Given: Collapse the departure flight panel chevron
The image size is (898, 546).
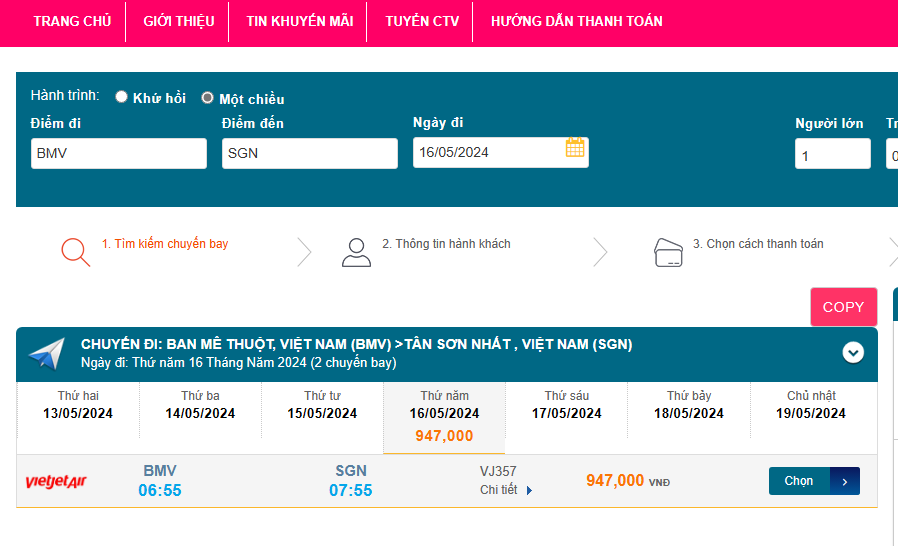Looking at the screenshot, I should (x=853, y=352).
